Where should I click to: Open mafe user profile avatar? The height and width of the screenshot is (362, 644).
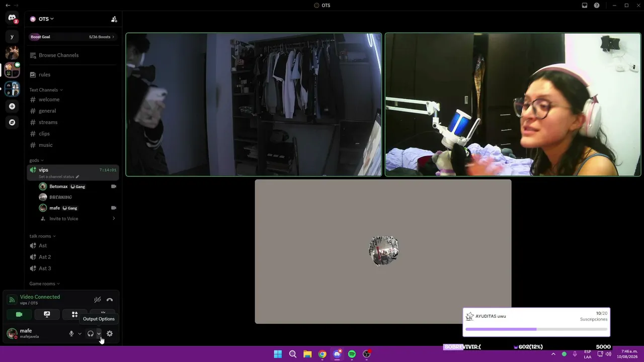coord(12,333)
